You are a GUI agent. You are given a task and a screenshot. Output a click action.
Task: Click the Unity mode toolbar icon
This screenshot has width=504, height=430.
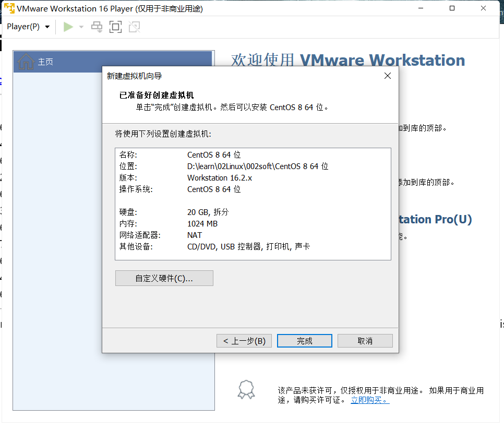135,27
